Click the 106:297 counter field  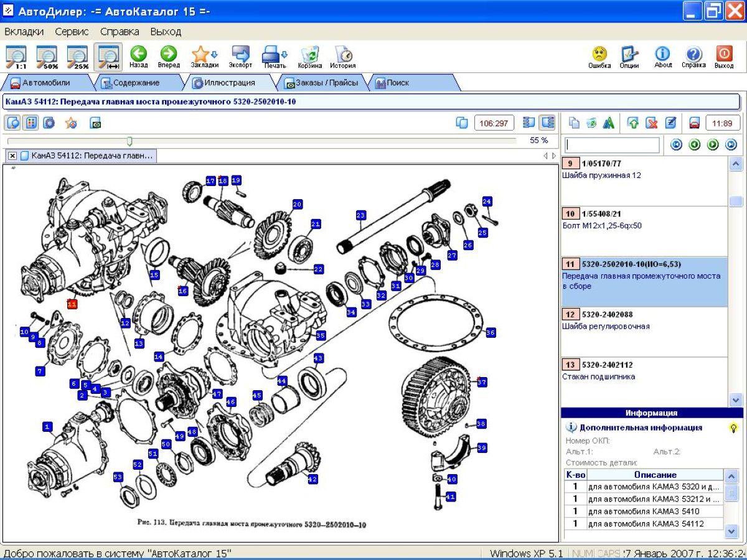pyautogui.click(x=494, y=123)
